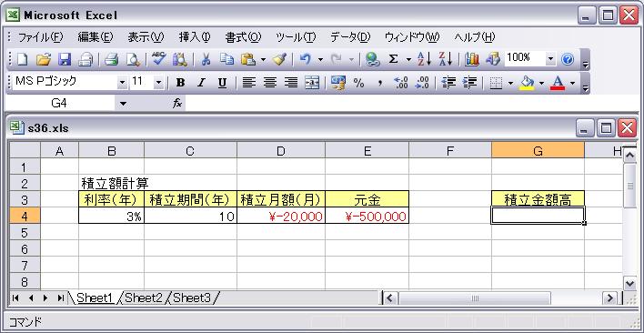This screenshot has width=644, height=333.
Task: Open the Fill Color yellow swatch dropdown
Action: (542, 83)
